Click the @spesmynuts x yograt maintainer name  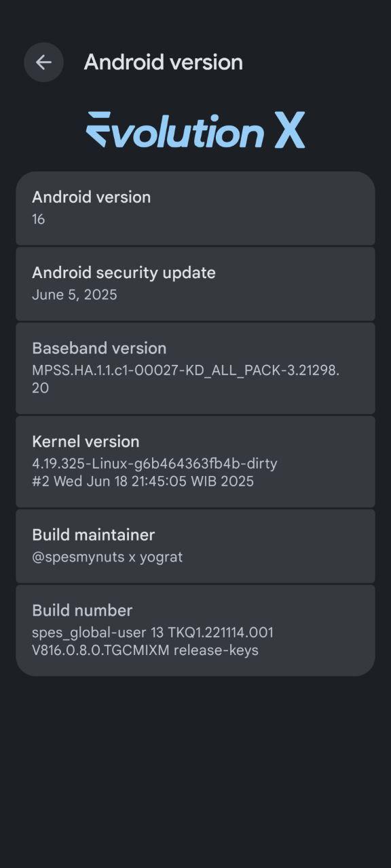[107, 557]
